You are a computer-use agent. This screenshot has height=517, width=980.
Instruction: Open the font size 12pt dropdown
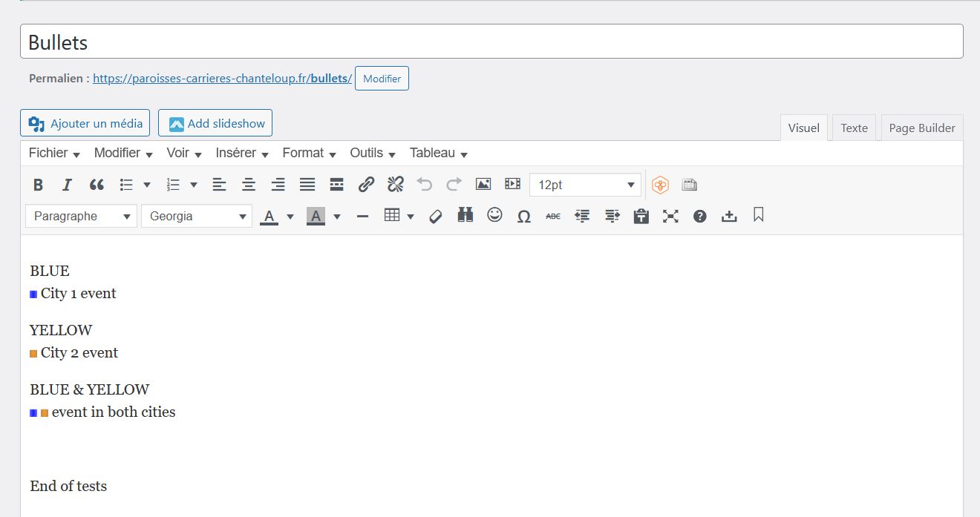click(x=585, y=185)
